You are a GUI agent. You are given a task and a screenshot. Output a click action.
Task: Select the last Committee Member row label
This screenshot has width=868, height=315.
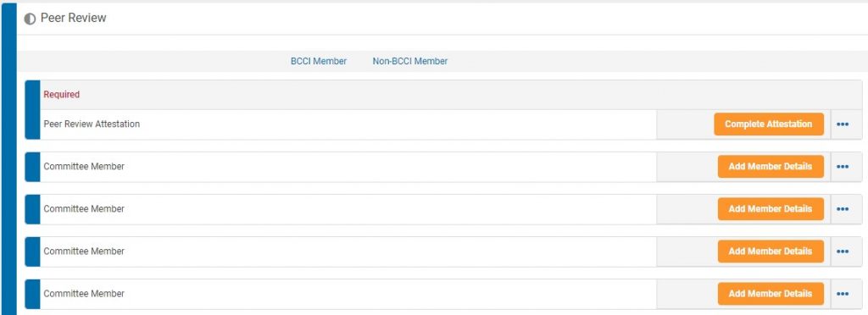point(84,294)
